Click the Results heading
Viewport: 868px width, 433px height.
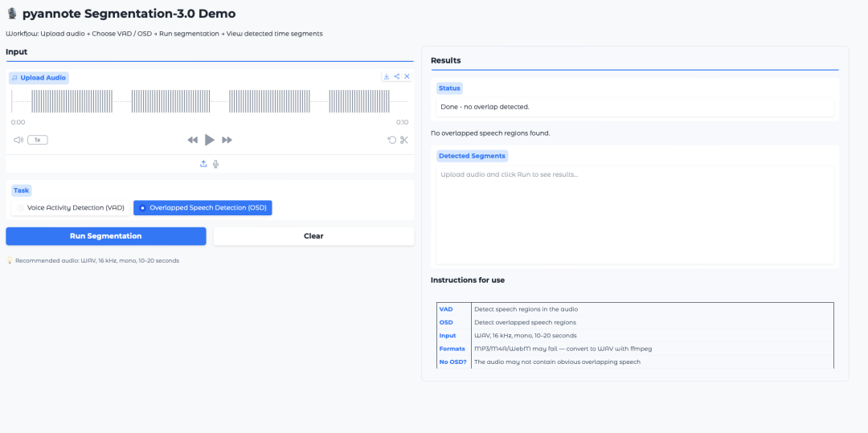coord(445,60)
